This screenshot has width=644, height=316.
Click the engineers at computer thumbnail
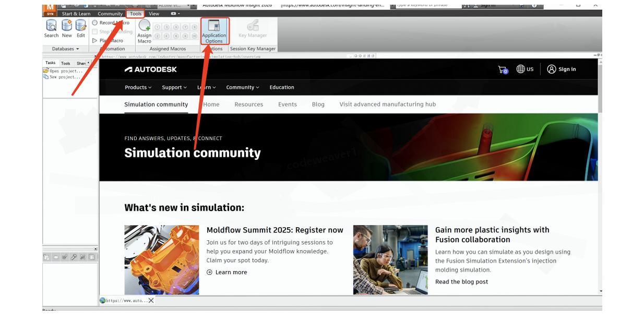pos(390,260)
